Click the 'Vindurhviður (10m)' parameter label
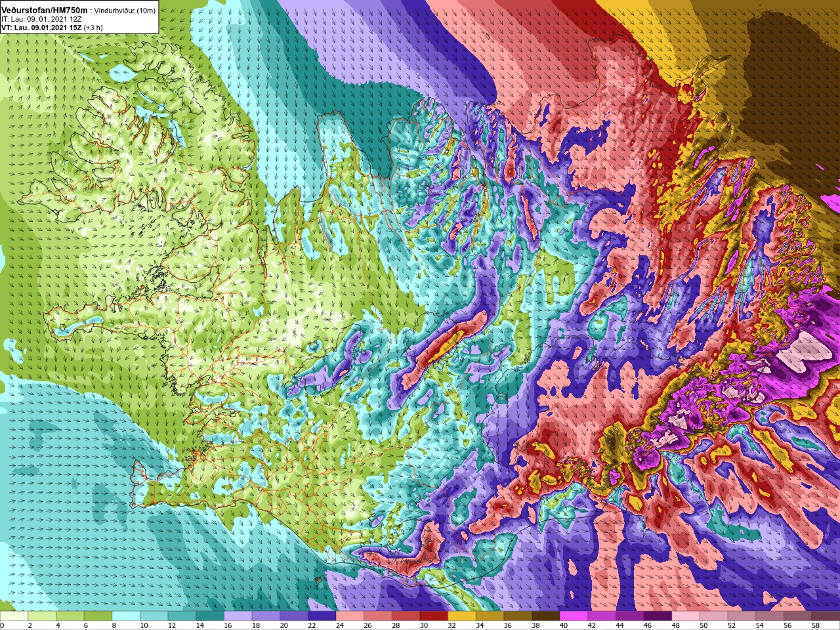 [x=126, y=10]
